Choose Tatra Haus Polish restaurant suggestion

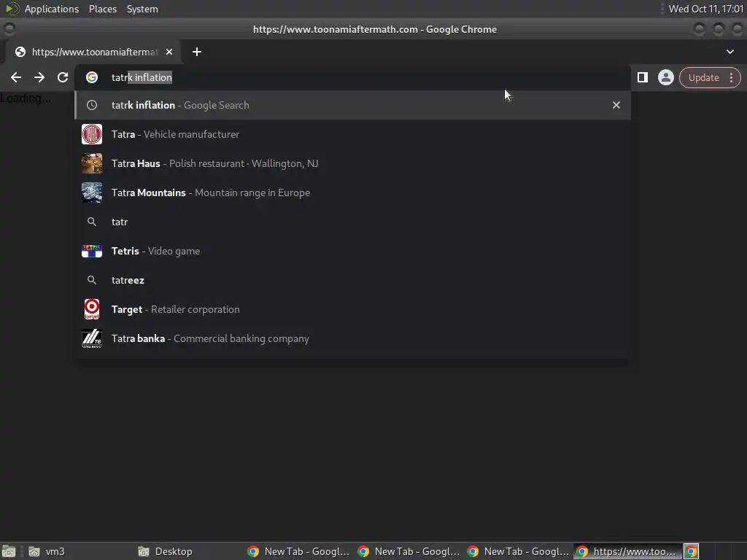coord(352,163)
